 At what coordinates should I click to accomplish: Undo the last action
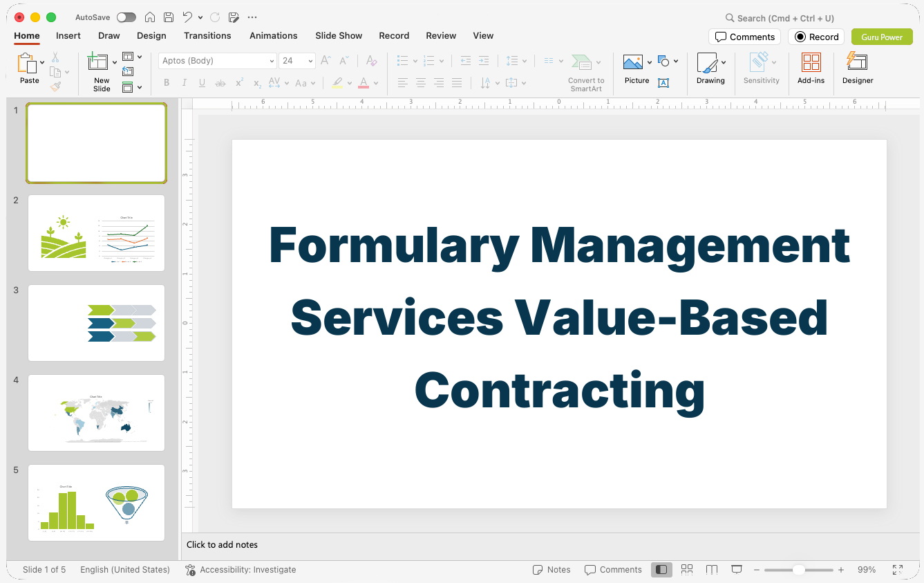coord(187,17)
